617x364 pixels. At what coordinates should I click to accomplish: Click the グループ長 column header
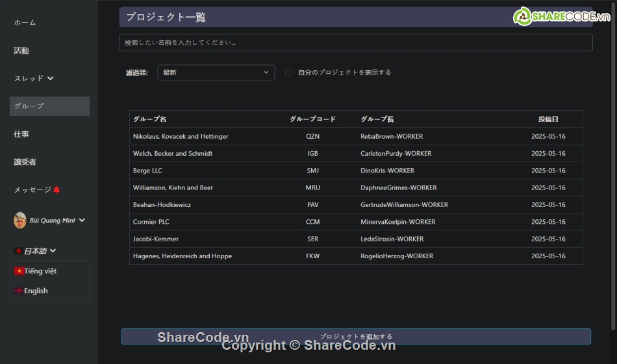(x=377, y=119)
